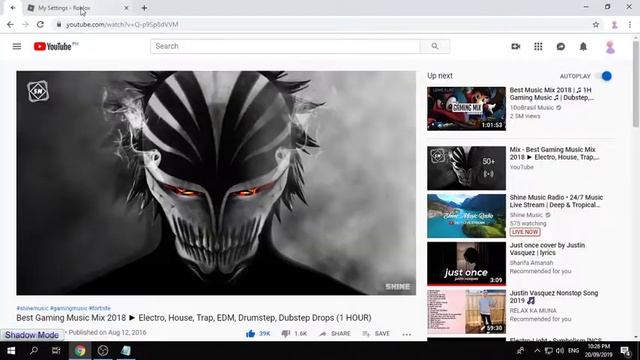Switch to Chrome in the taskbar
640x360 pixels.
[x=80, y=351]
